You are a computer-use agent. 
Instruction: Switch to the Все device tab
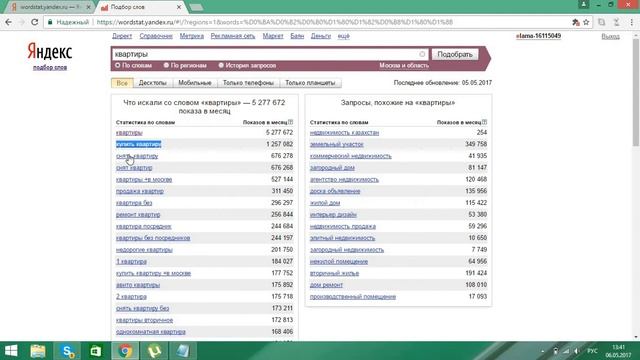pyautogui.click(x=122, y=83)
